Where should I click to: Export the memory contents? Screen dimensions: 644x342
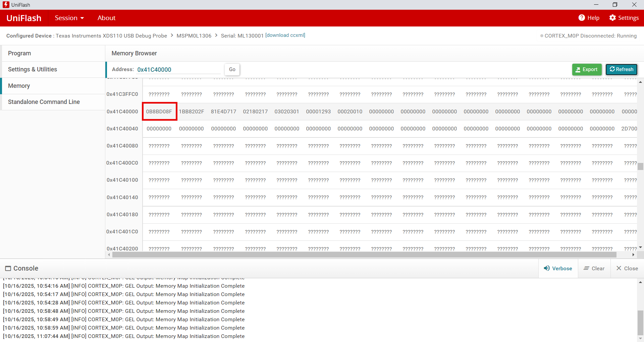click(x=587, y=69)
